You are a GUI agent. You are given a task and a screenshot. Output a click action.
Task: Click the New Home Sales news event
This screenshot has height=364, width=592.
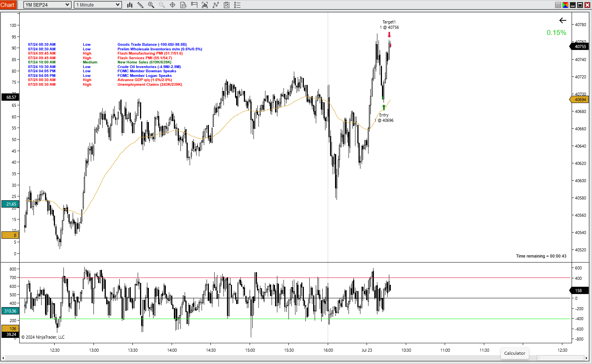coord(144,62)
